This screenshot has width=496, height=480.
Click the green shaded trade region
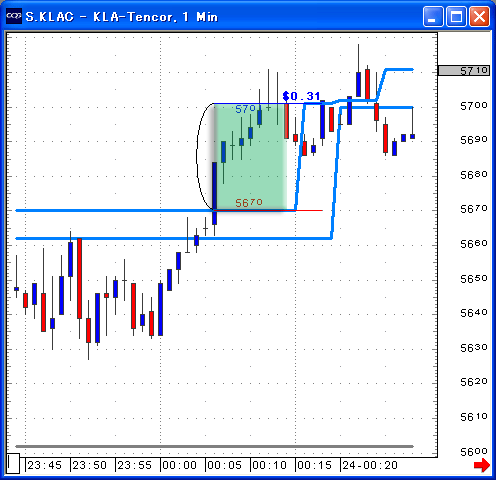click(250, 157)
